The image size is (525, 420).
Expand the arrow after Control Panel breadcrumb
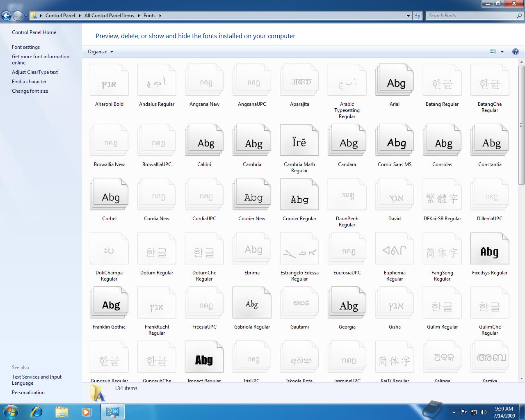point(80,16)
